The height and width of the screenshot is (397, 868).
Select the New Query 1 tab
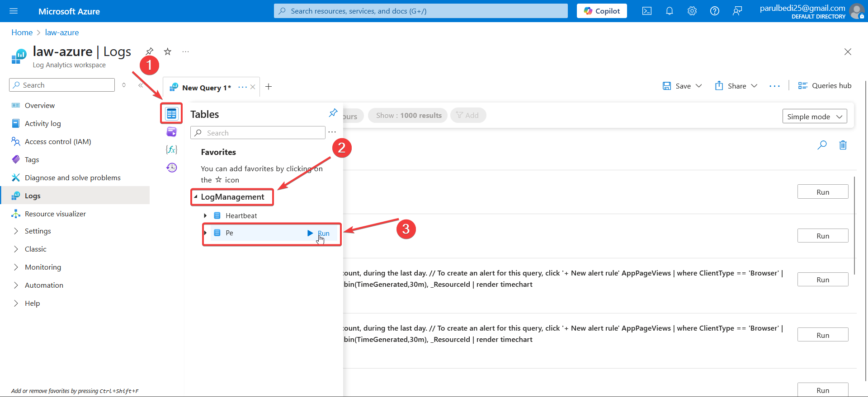tap(206, 88)
